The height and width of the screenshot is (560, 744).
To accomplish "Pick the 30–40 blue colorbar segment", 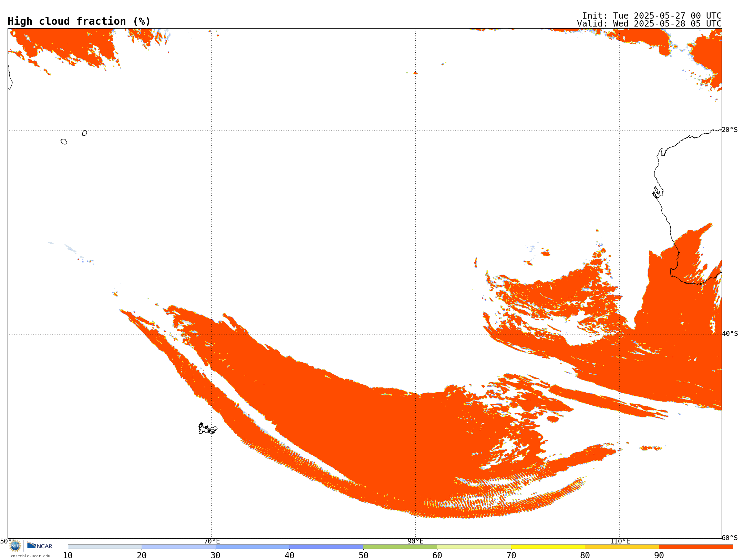I will pyautogui.click(x=252, y=547).
